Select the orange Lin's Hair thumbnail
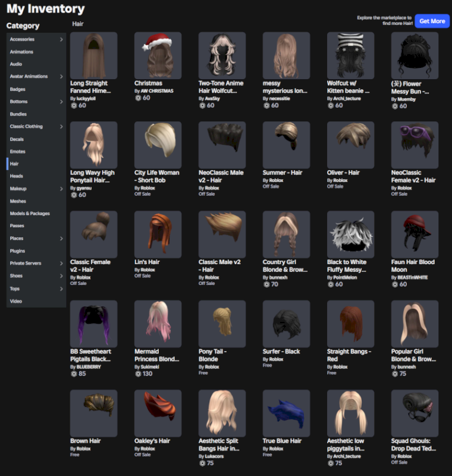The width and height of the screenshot is (452, 476). (158, 234)
